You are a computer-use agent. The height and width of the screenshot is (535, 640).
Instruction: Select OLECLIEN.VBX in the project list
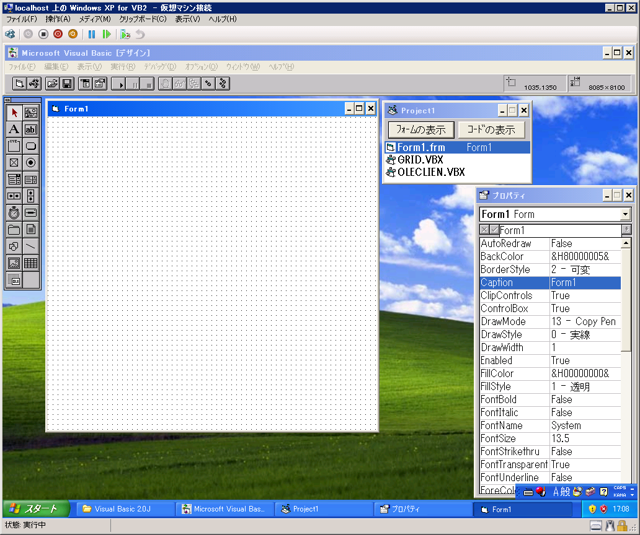pyautogui.click(x=457, y=172)
